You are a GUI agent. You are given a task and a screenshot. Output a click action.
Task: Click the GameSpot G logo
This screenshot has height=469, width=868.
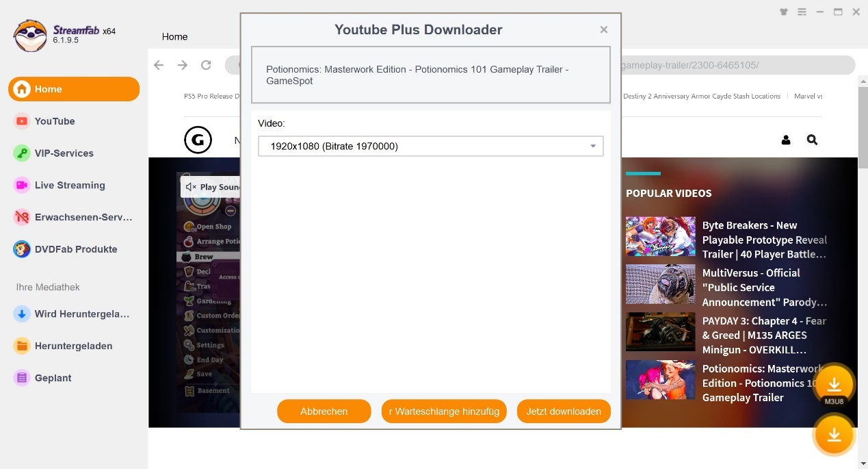coord(198,140)
